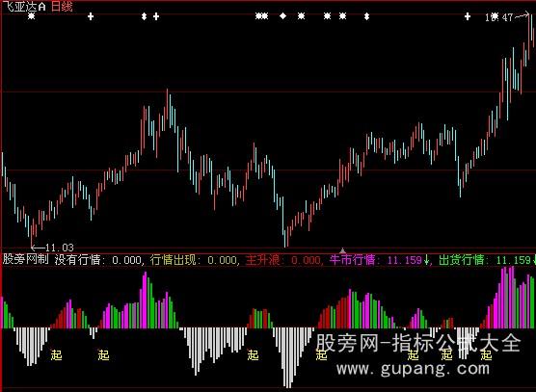536x392 pixels.
Task: Click the star marker overlapping the 18.47 label
Action: pos(495,16)
